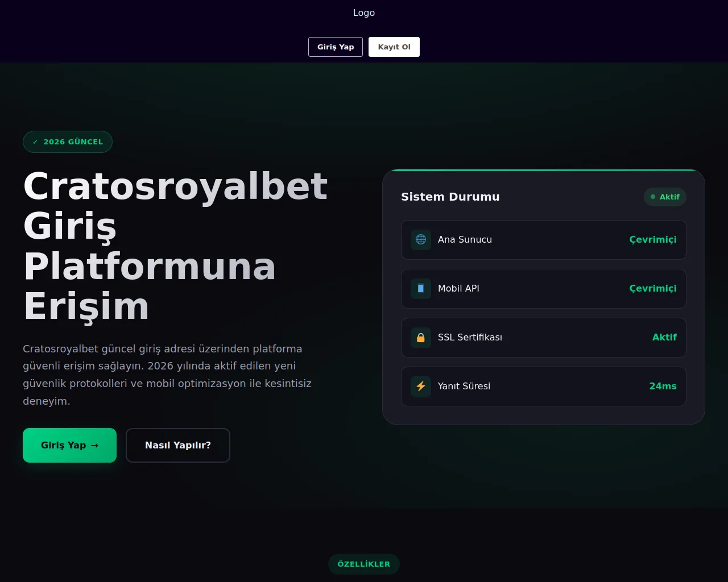The width and height of the screenshot is (728, 582).
Task: Click the checkmark in 2026 GÜNCEL badge
Action: (35, 142)
